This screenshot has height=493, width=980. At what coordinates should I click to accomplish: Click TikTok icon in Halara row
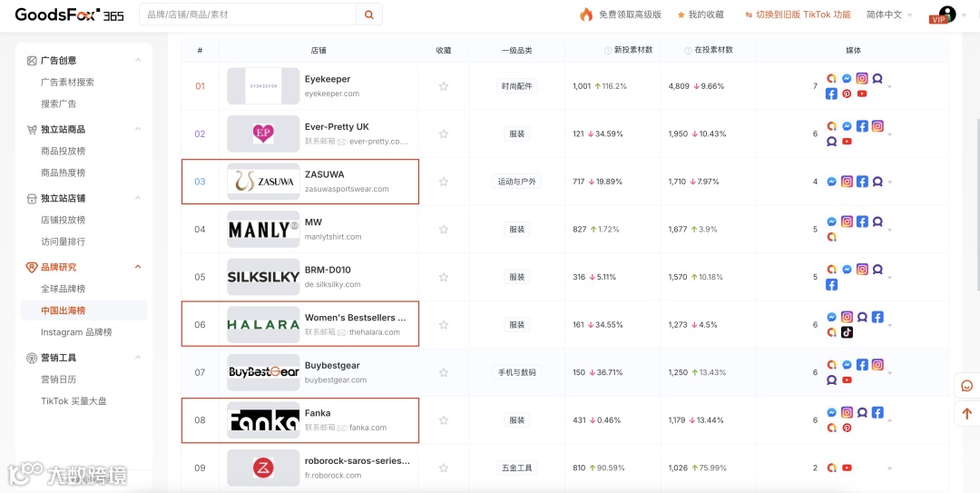[847, 332]
